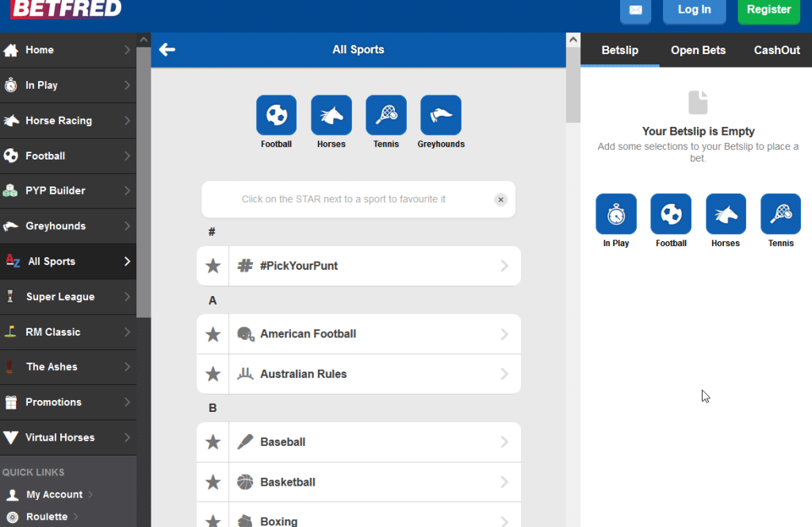Favourite Basketball with its star
The height and width of the screenshot is (527, 812).
coord(213,482)
